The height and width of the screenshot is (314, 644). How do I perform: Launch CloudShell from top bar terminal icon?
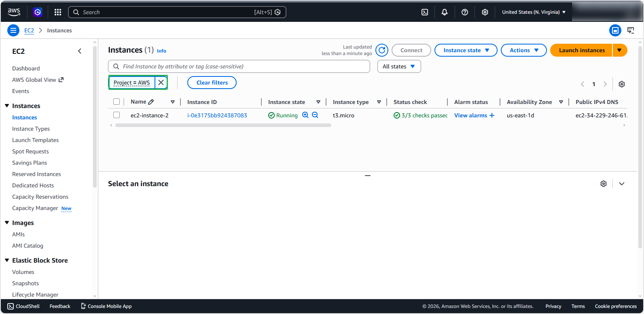(x=425, y=12)
